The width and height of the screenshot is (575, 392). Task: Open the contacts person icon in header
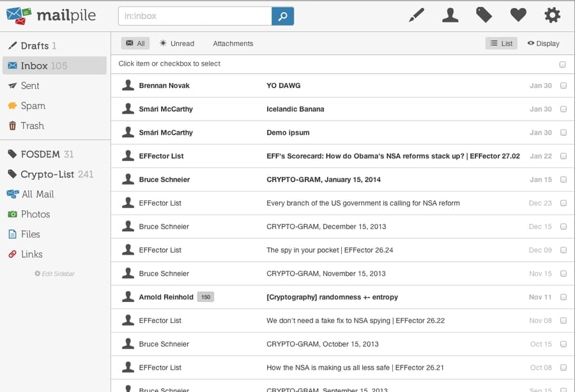coord(450,15)
